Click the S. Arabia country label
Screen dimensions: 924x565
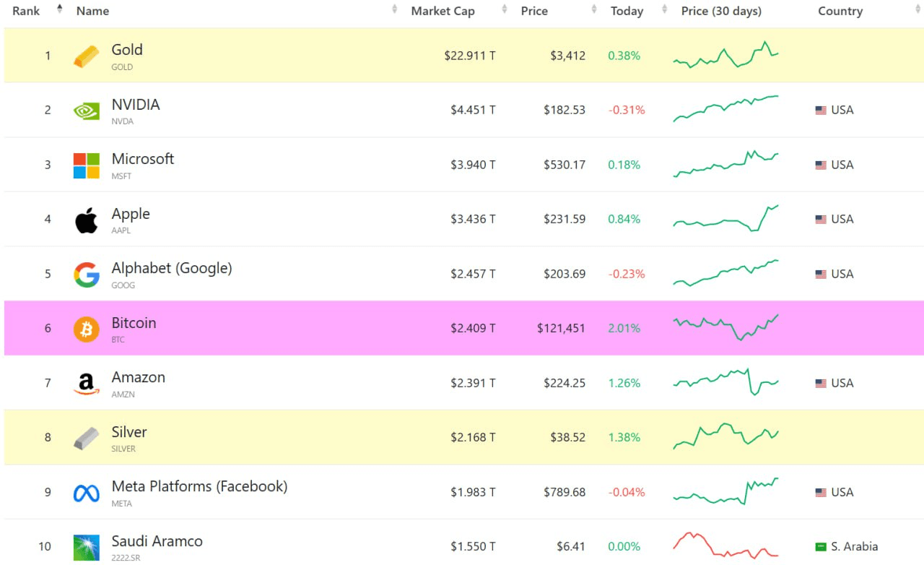855,547
